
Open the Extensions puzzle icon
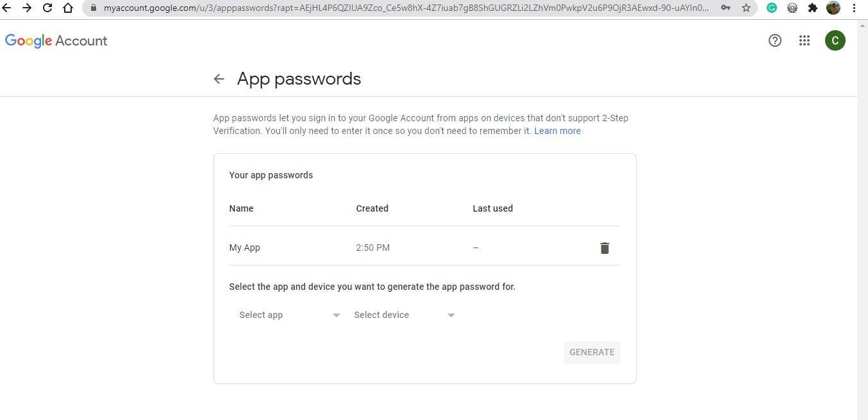click(x=813, y=8)
